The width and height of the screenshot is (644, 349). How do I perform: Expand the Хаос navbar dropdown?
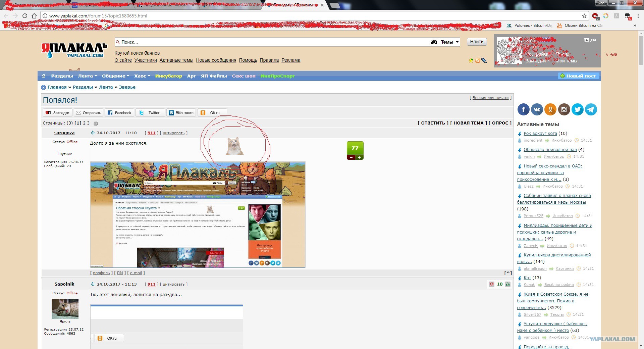[142, 76]
